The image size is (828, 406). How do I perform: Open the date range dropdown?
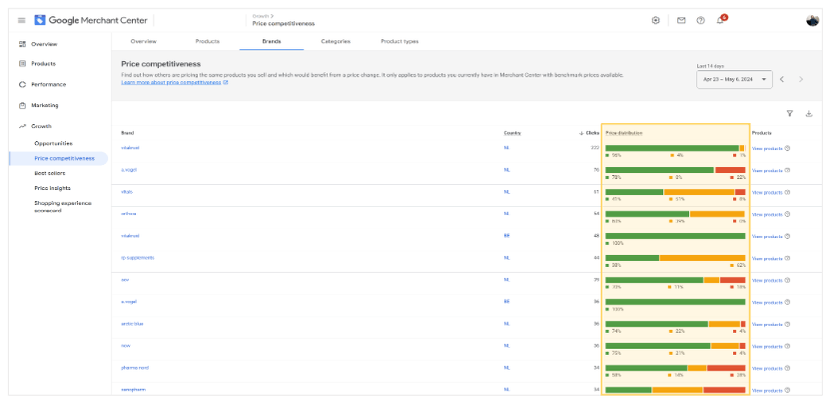click(734, 79)
